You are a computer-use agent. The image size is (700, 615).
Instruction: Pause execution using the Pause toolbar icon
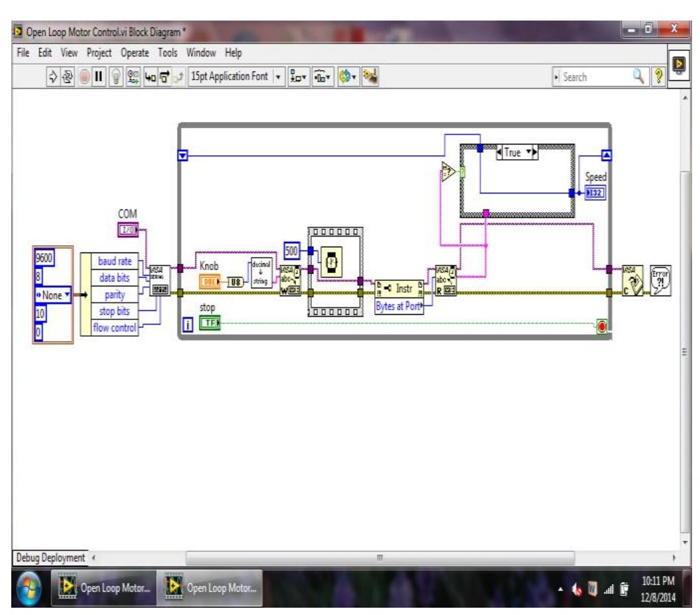tap(97, 76)
